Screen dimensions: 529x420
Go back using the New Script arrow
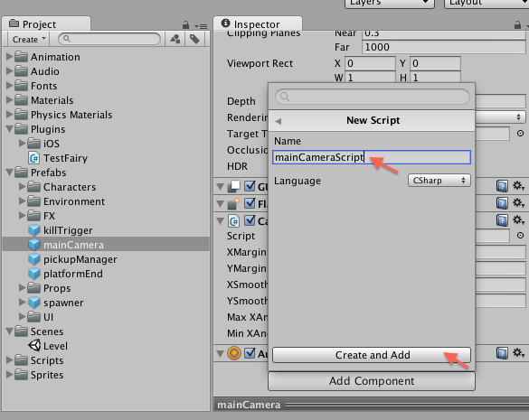[278, 121]
